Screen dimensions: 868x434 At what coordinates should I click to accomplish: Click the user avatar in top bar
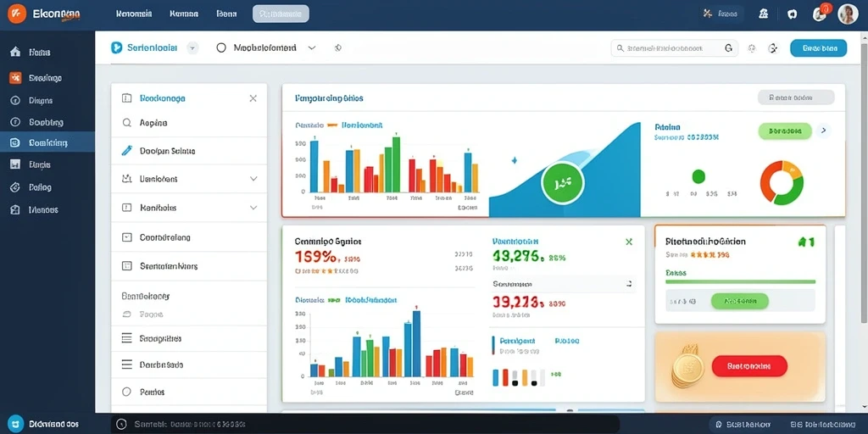pos(848,14)
